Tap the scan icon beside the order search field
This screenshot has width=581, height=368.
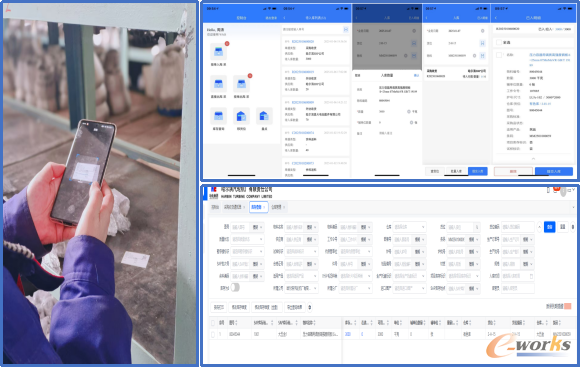pyautogui.click(x=346, y=29)
